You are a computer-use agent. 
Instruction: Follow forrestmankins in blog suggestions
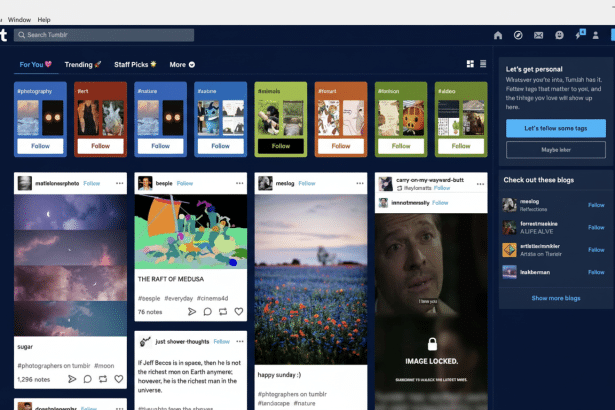point(596,228)
